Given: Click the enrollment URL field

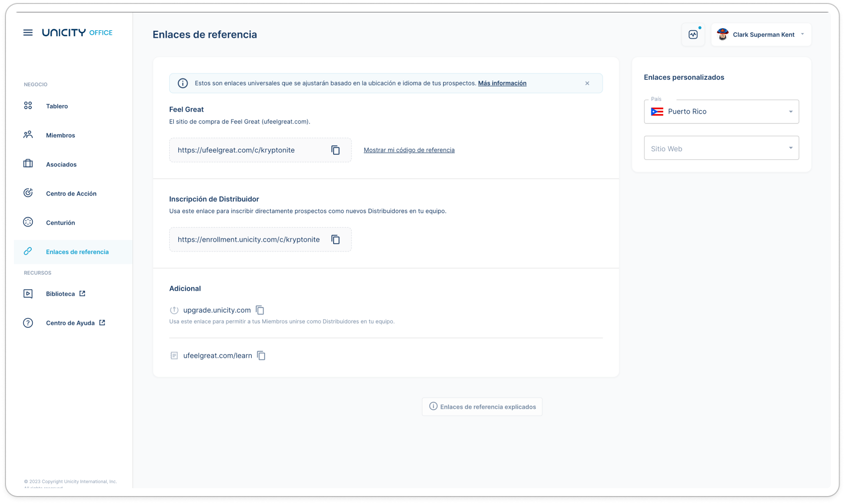Looking at the screenshot, I should click(260, 240).
